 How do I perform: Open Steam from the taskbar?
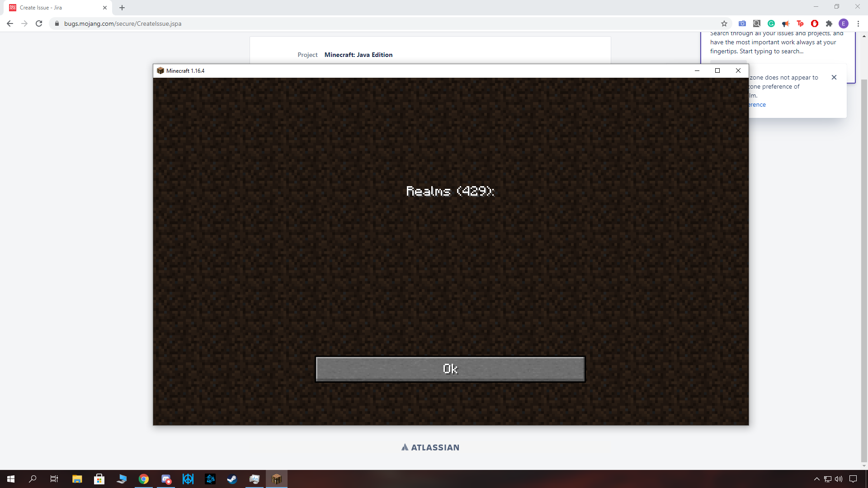[232, 479]
